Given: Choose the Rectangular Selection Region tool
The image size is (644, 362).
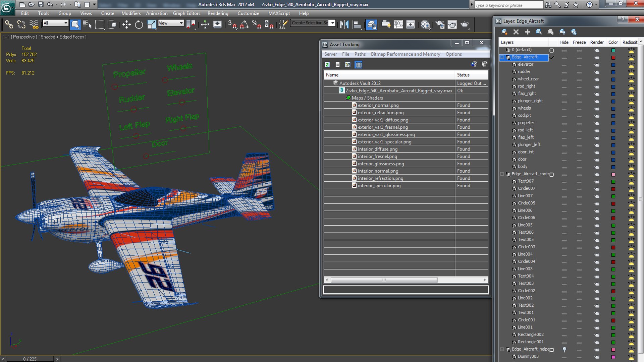Looking at the screenshot, I should coord(100,24).
